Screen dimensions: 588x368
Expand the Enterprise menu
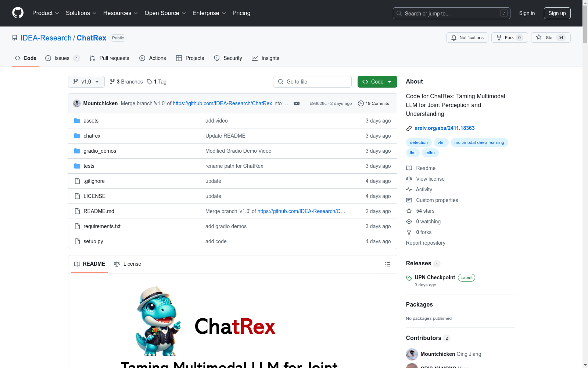click(x=209, y=13)
